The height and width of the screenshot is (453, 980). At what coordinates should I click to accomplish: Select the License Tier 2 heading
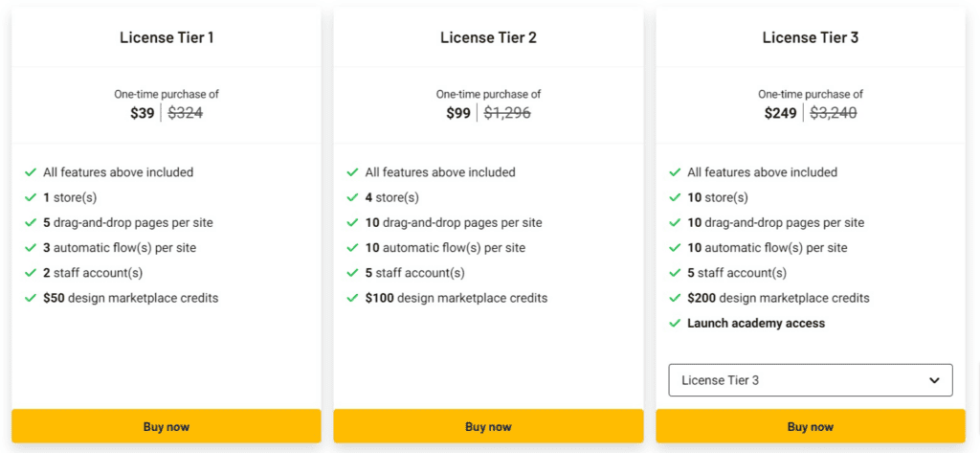click(x=488, y=38)
